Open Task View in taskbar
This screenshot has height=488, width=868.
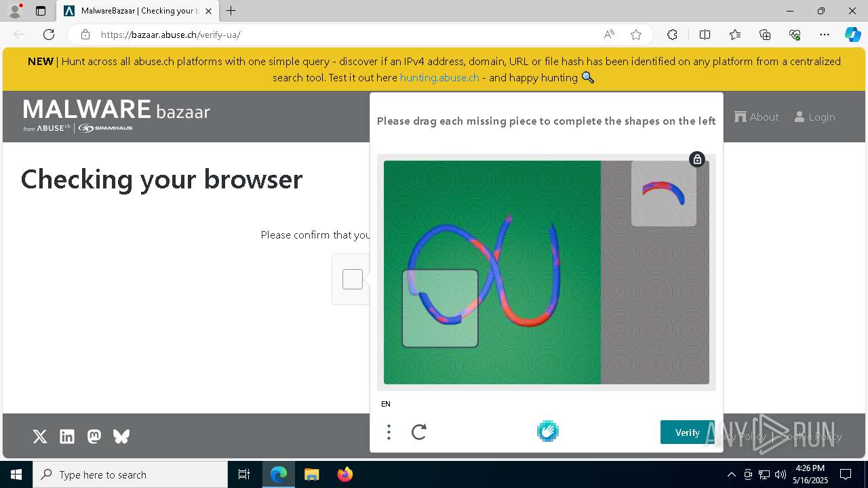tap(244, 474)
